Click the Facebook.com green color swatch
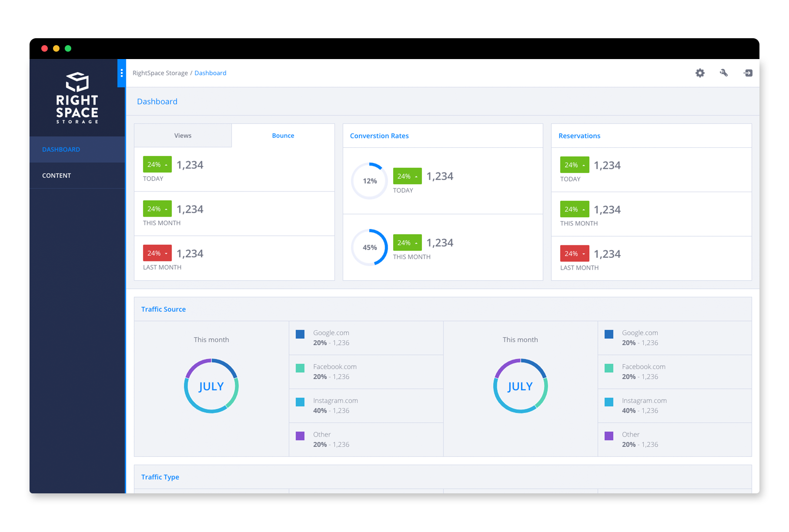789x532 pixels. point(300,368)
